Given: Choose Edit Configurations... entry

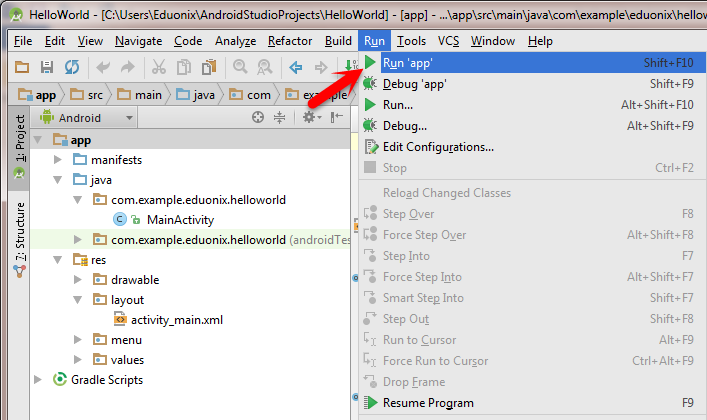Looking at the screenshot, I should [x=533, y=147].
